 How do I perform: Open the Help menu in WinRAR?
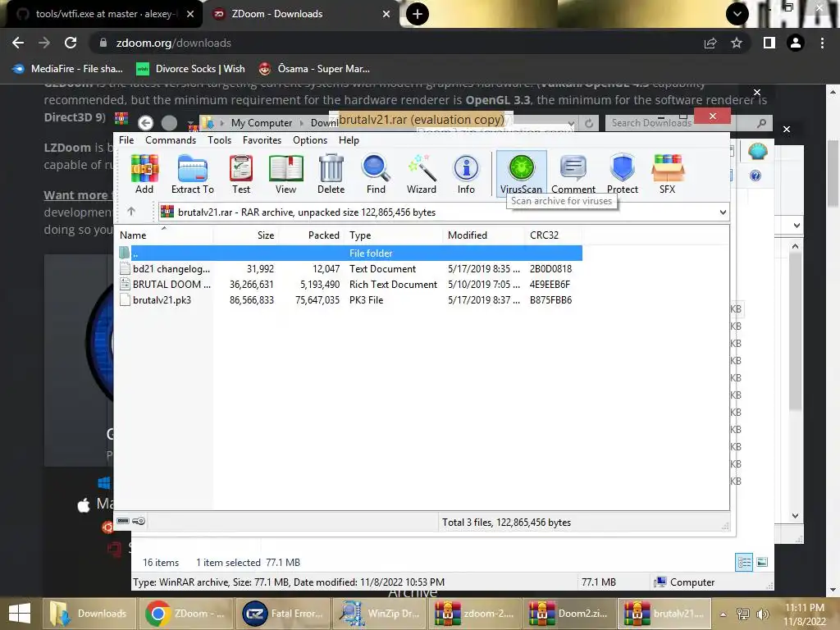coord(349,139)
